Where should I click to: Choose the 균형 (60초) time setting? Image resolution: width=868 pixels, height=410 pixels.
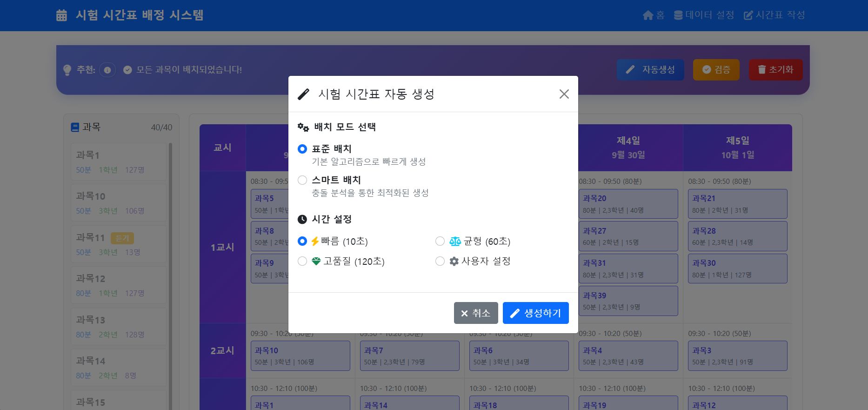click(x=440, y=241)
